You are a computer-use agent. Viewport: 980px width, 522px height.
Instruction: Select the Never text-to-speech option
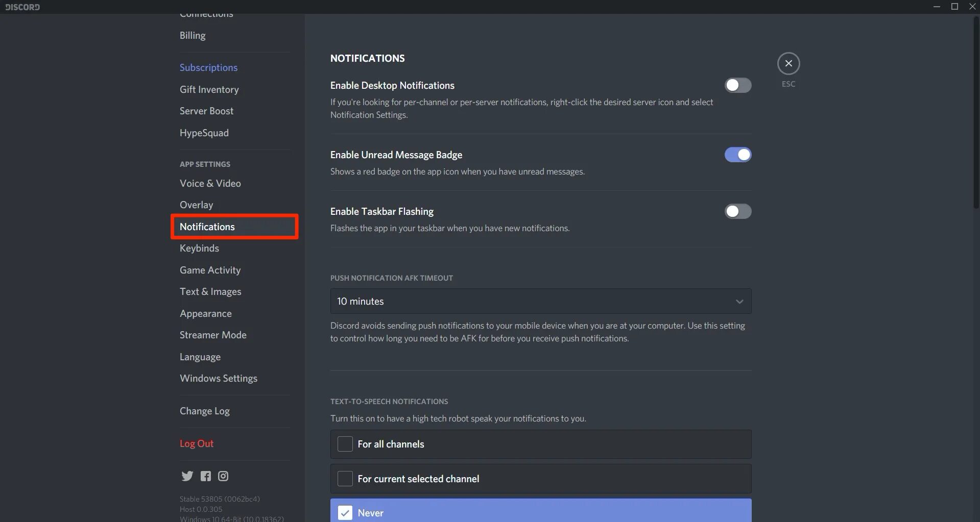tap(541, 511)
